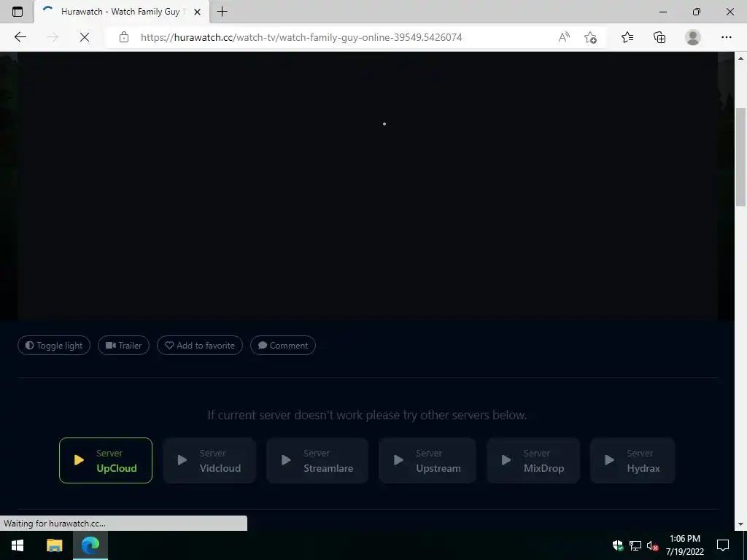
Task: Switch to the Upstream server
Action: (427, 461)
